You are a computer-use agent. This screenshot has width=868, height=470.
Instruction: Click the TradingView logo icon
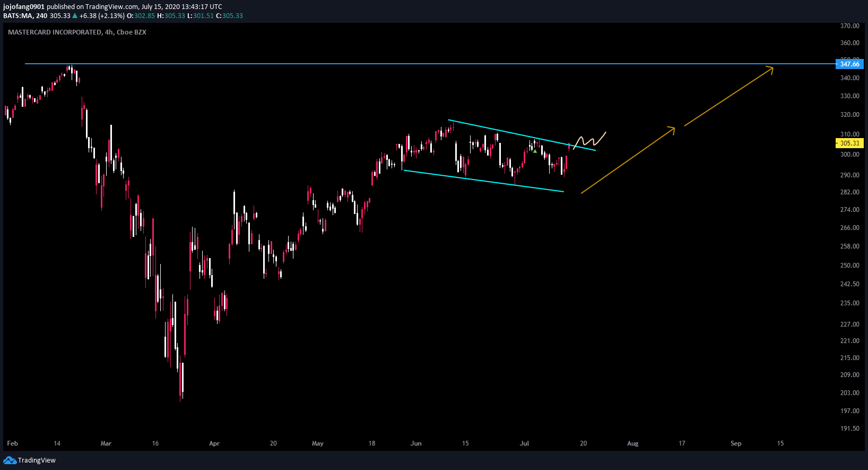point(10,460)
